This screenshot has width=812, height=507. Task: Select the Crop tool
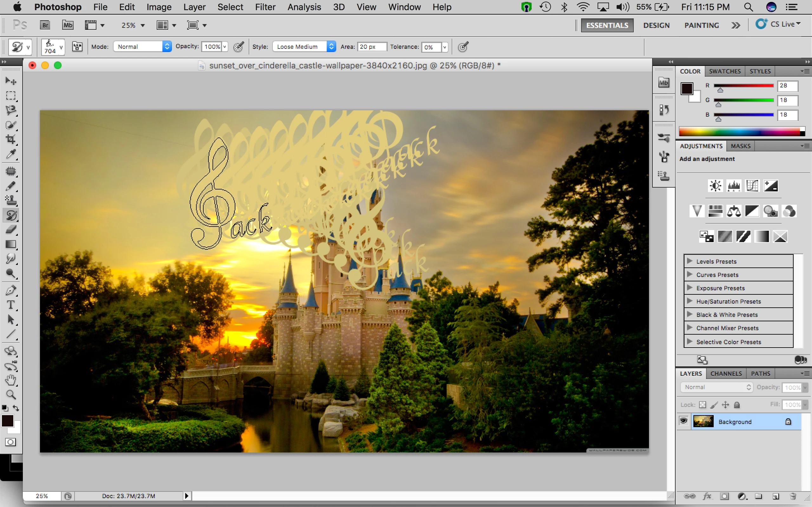[11, 139]
